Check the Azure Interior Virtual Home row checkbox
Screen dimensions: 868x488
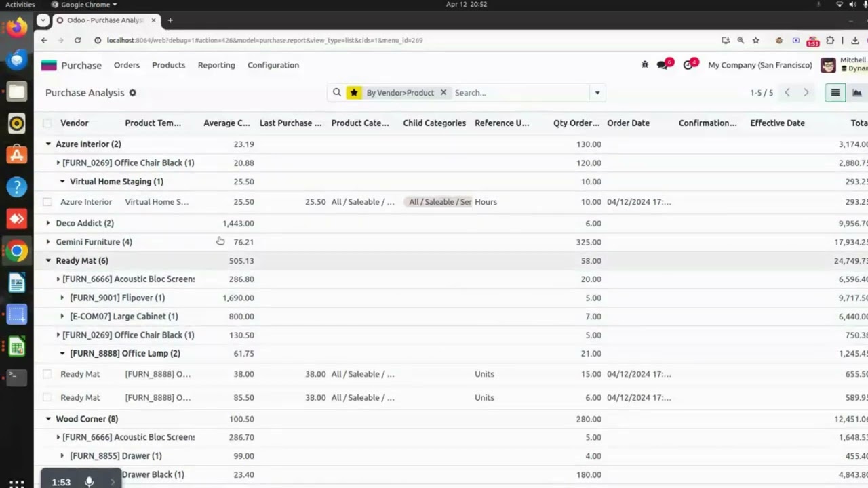coord(47,202)
